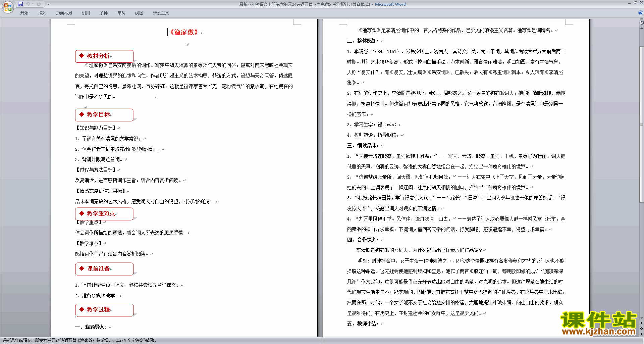The image size is (644, 344).
Task: Switch to the 引用 tab
Action: pyautogui.click(x=86, y=13)
